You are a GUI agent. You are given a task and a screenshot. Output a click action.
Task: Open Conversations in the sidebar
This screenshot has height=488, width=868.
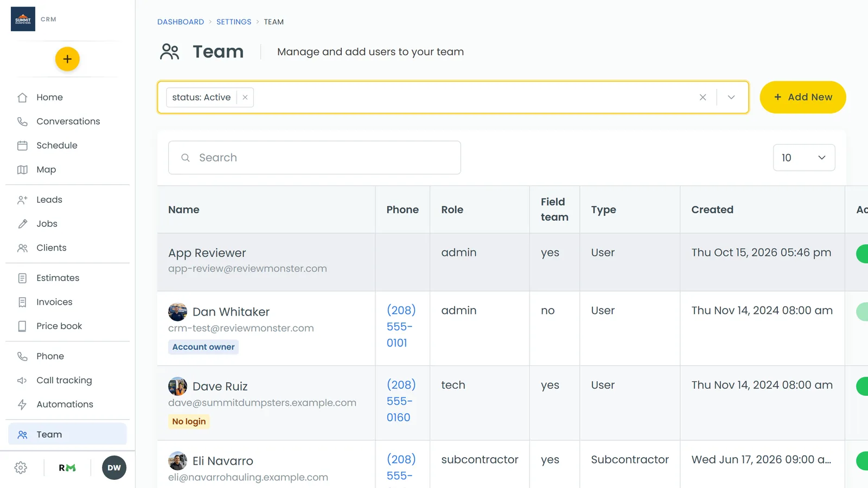pos(67,121)
